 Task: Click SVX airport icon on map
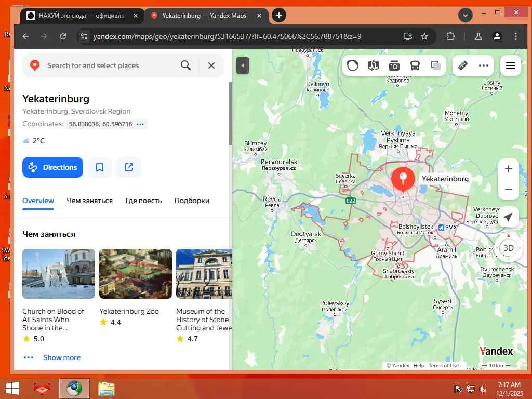coord(441,228)
